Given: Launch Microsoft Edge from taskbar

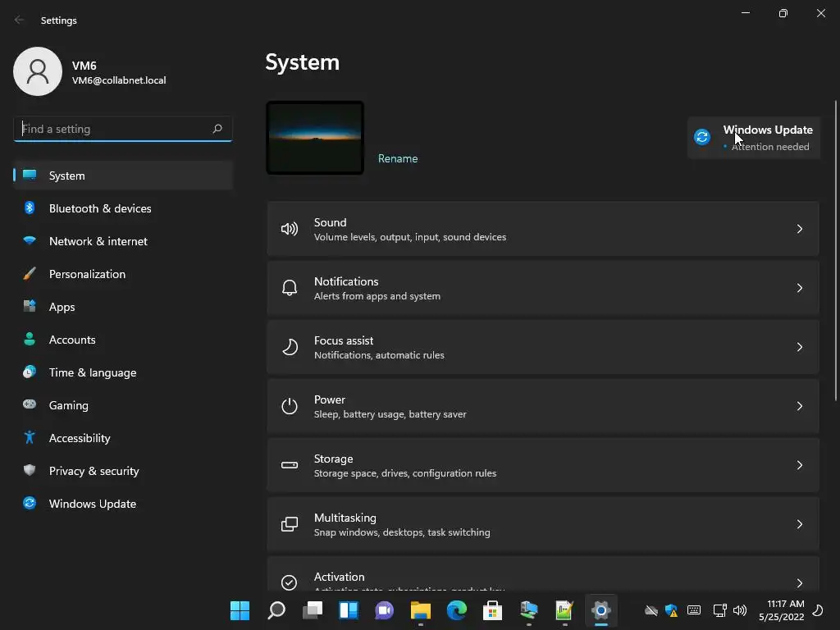Looking at the screenshot, I should tap(457, 610).
